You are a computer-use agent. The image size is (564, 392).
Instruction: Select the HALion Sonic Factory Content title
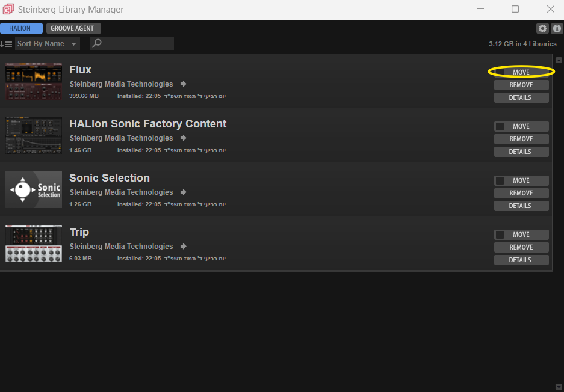click(148, 124)
